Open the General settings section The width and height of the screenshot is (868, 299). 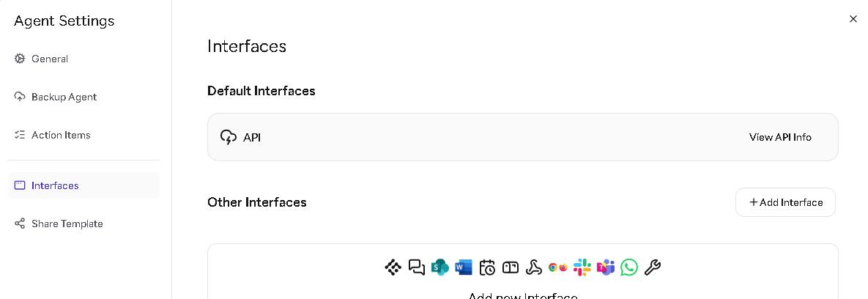[49, 59]
